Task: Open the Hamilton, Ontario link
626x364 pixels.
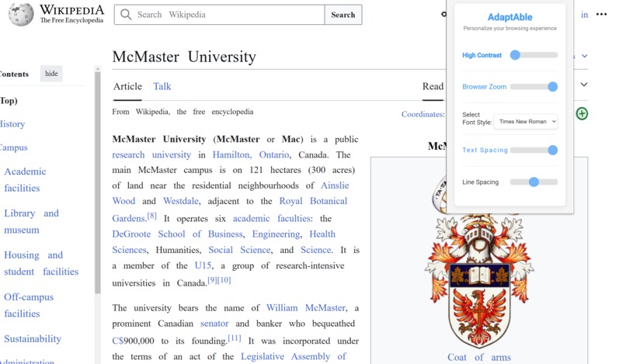Action: point(251,155)
